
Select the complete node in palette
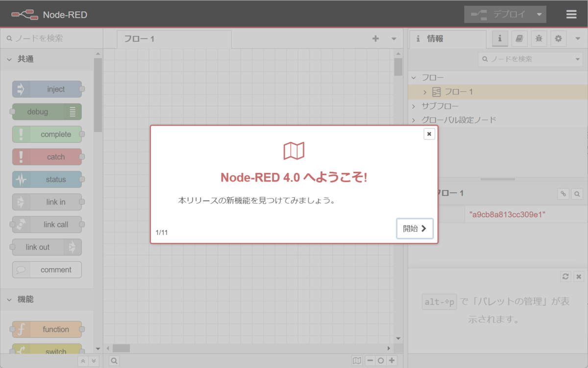(x=47, y=134)
